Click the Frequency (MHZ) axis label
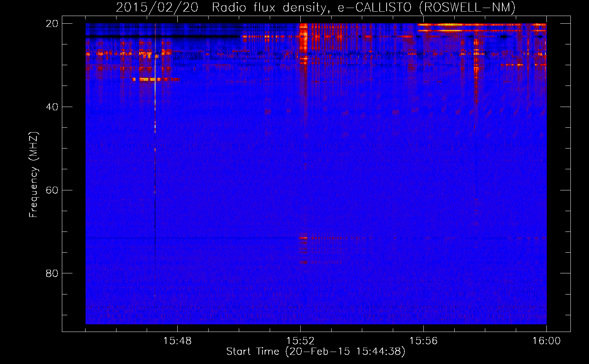The height and width of the screenshot is (364, 589). point(33,175)
